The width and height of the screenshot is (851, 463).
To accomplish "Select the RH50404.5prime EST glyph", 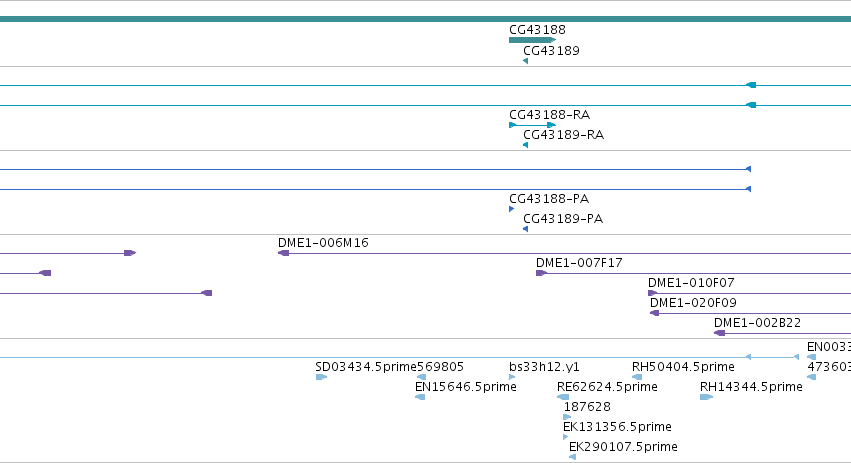I will pos(637,377).
